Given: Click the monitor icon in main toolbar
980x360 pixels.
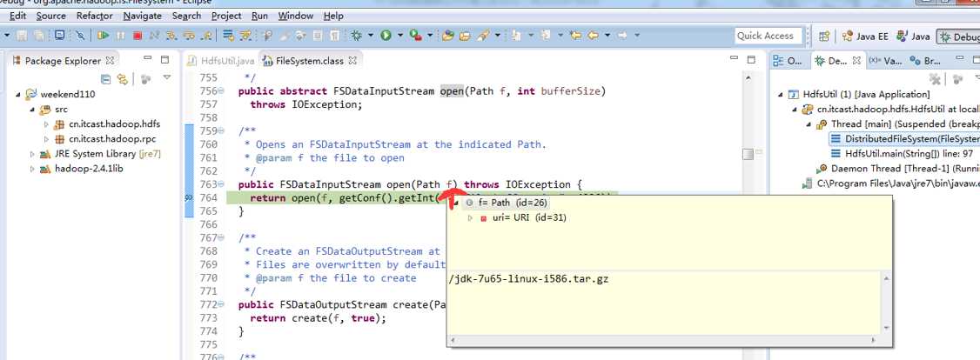Looking at the screenshot, I should (59, 35).
